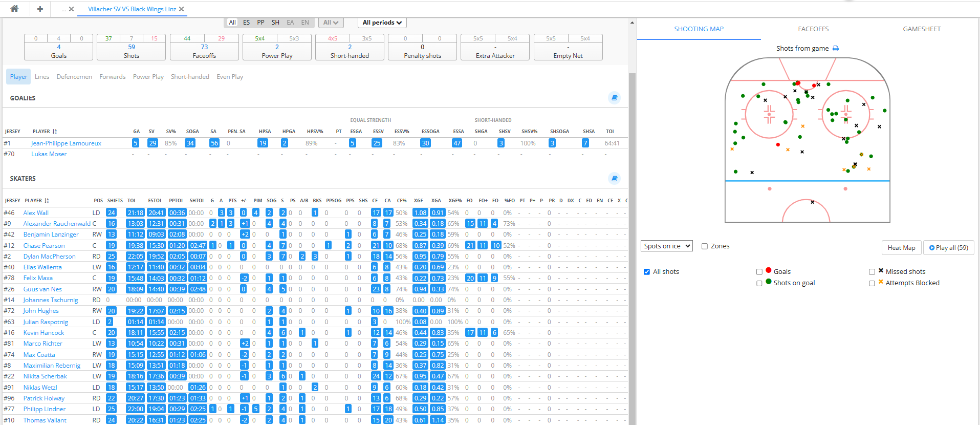
Task: Sort skaters by the TOI column header
Action: tap(132, 201)
